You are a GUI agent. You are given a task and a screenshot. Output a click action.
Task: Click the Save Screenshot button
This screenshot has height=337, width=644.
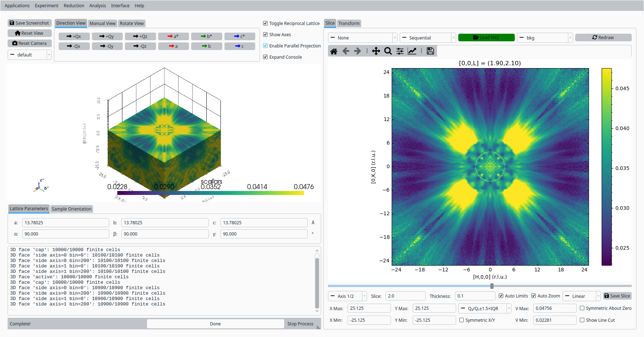pos(30,23)
